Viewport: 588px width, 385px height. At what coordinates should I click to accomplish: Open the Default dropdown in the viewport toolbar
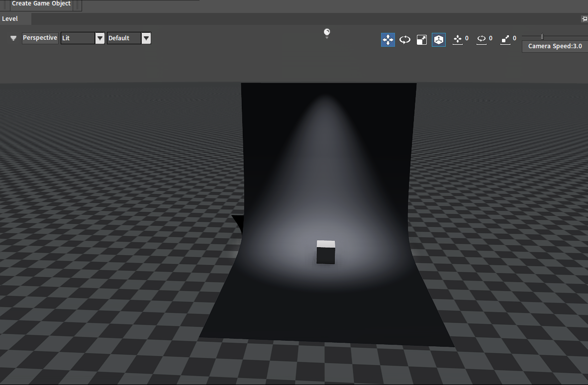pos(129,38)
